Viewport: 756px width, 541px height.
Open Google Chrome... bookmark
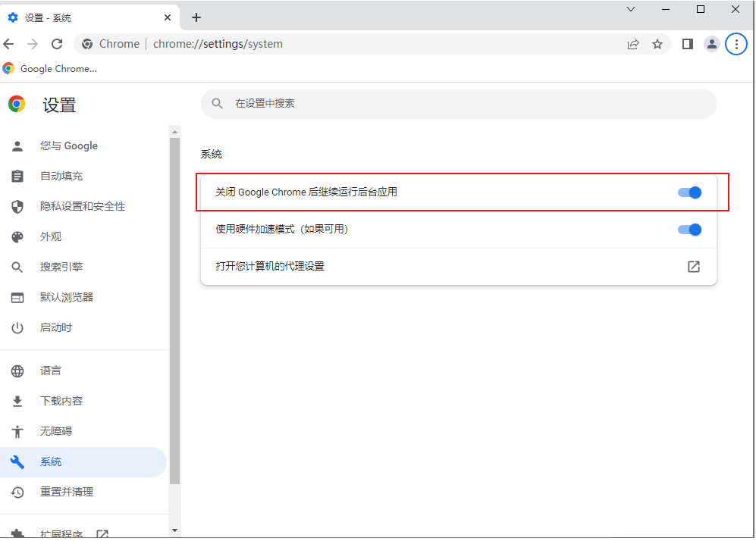coord(50,69)
